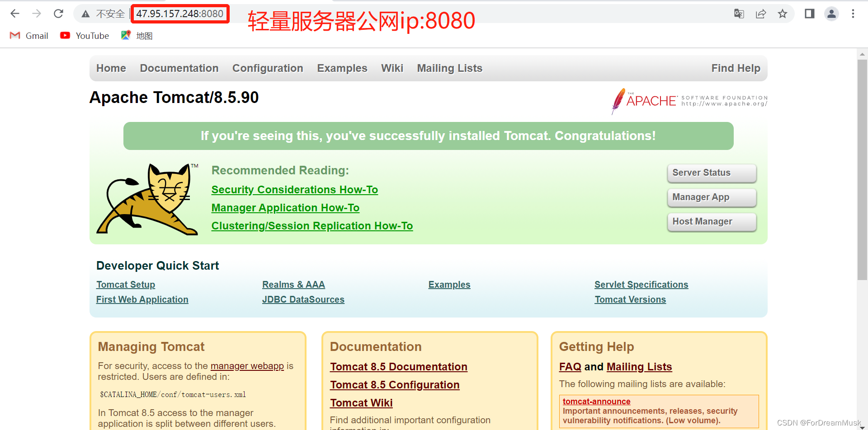
Task: Open the Tomcat Versions link
Action: pyautogui.click(x=630, y=299)
